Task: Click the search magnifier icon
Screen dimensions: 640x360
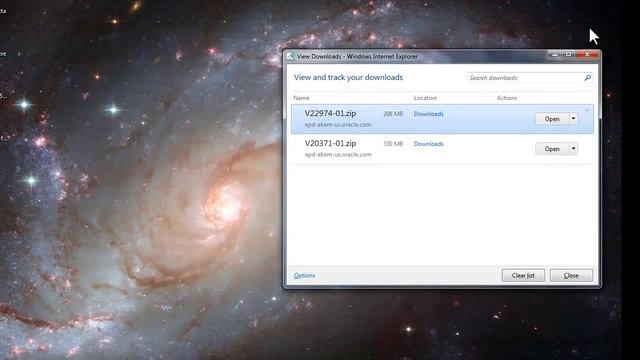Action: coord(588,78)
